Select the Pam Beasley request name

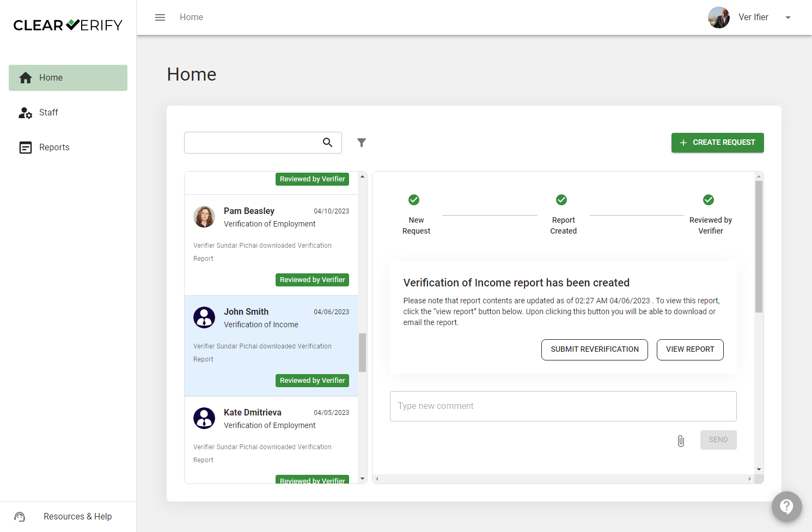[249, 211]
